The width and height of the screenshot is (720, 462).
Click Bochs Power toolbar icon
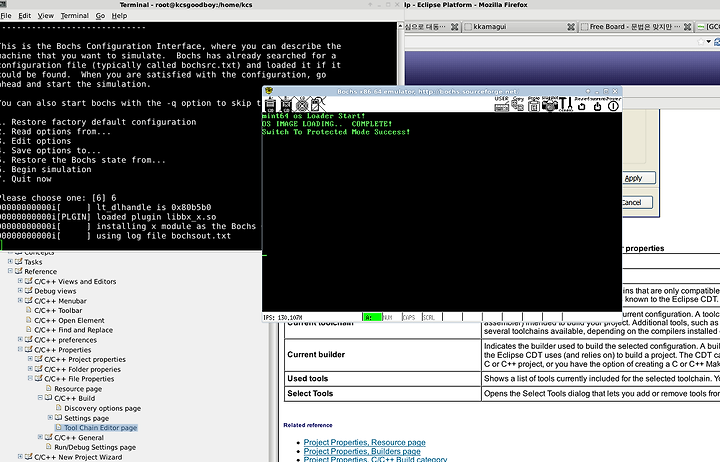click(613, 104)
